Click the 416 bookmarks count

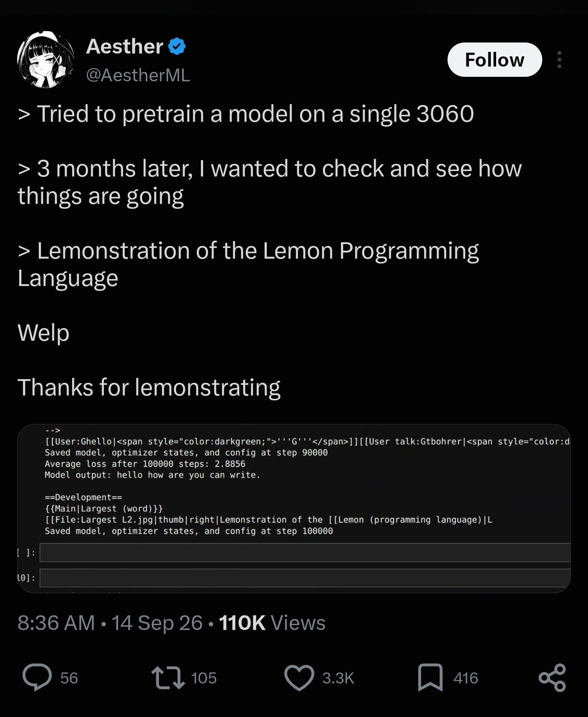[x=465, y=678]
